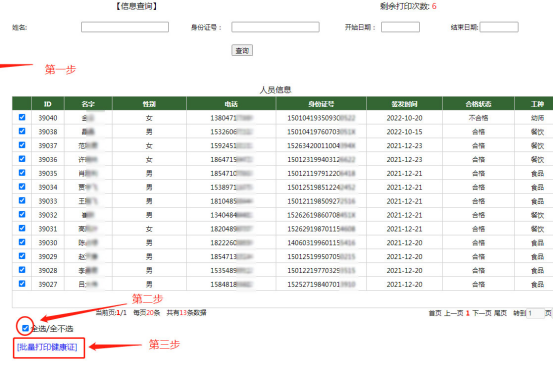Click the 性别 column header

point(149,104)
